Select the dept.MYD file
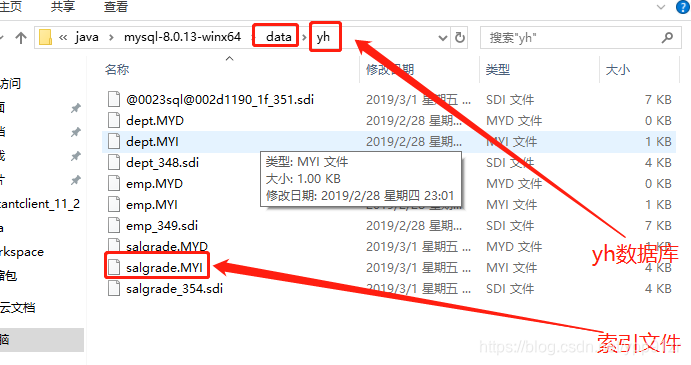The width and height of the screenshot is (691, 365). (x=155, y=121)
